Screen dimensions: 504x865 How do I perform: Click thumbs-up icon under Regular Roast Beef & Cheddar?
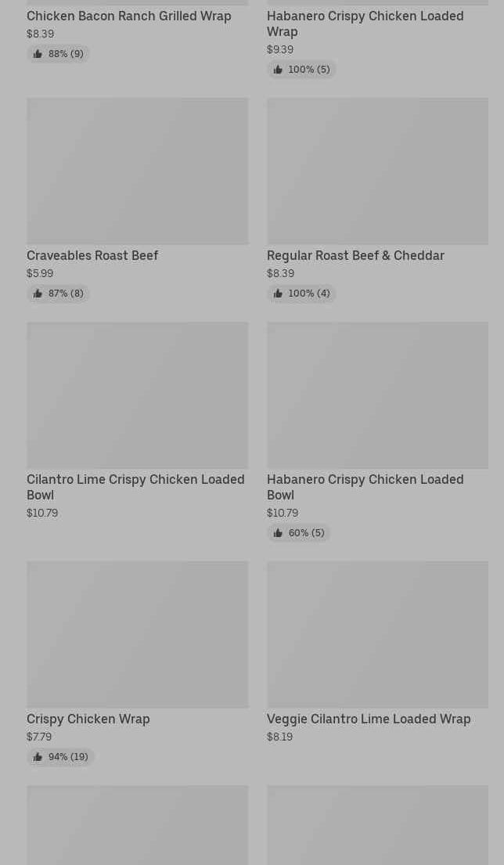point(278,294)
